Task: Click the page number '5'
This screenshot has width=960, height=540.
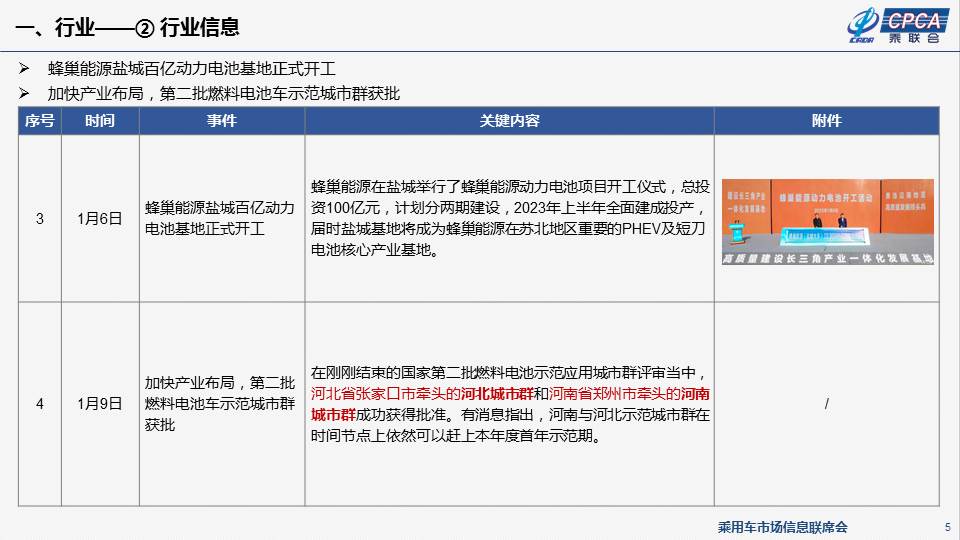Action: click(948, 527)
